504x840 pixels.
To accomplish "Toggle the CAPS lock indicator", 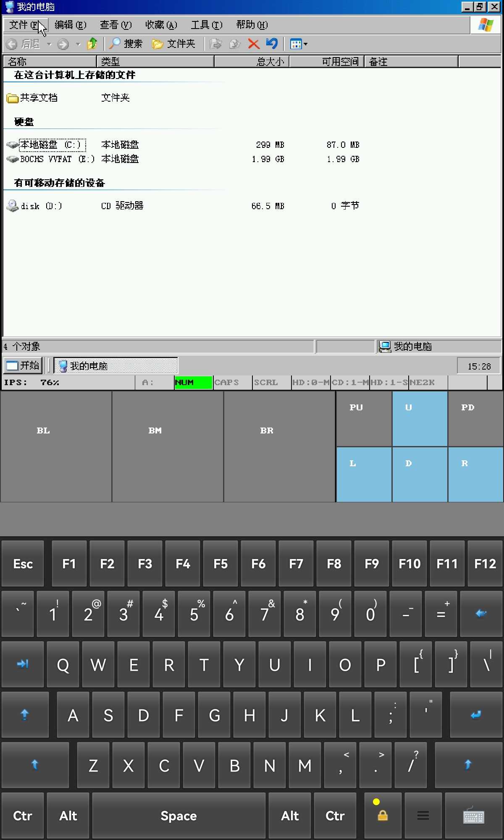I will coord(232,383).
